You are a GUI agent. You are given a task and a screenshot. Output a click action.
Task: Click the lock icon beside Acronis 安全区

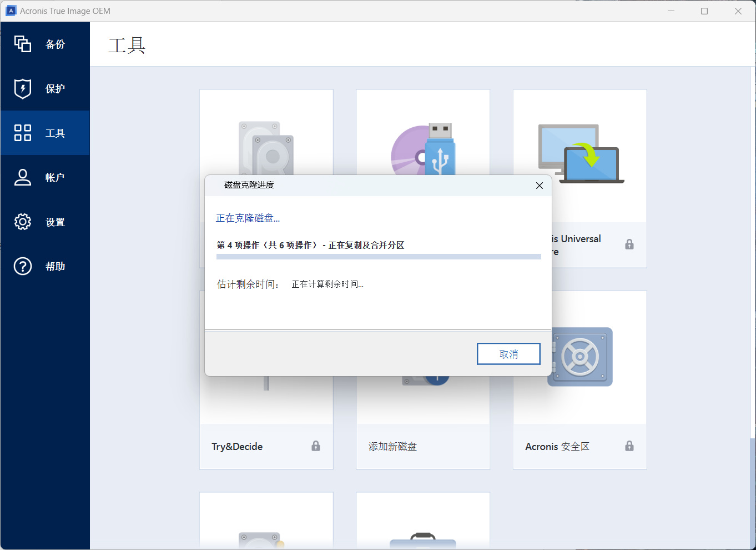coord(629,446)
